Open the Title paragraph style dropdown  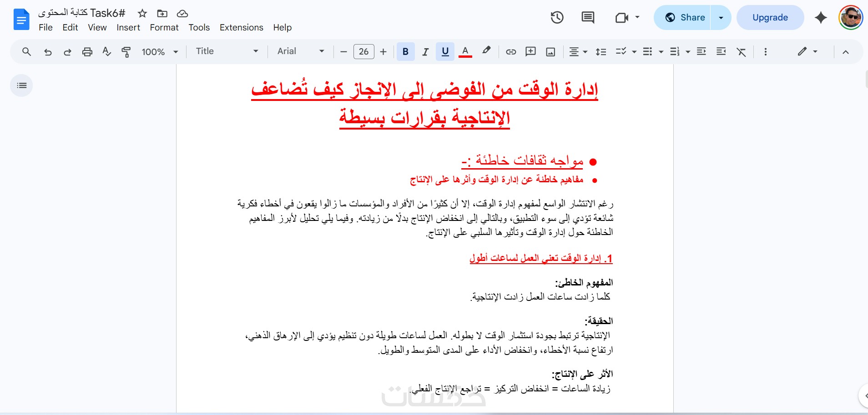(x=227, y=51)
